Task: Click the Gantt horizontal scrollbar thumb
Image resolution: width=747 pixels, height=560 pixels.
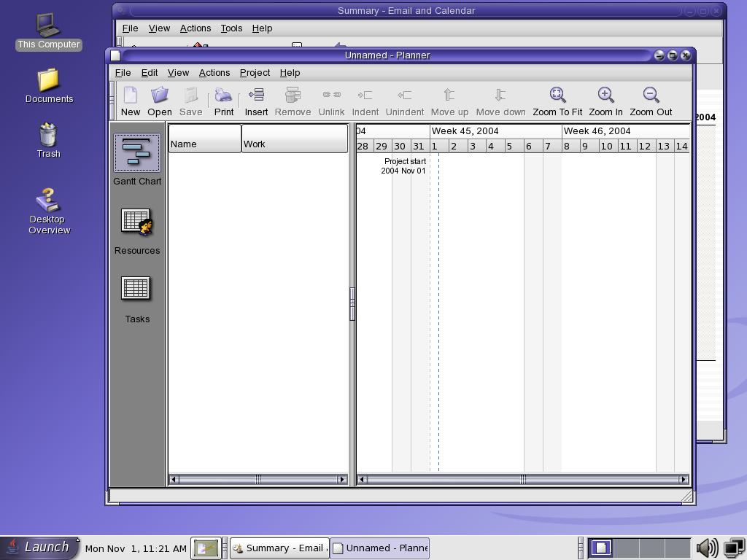Action: [522, 479]
